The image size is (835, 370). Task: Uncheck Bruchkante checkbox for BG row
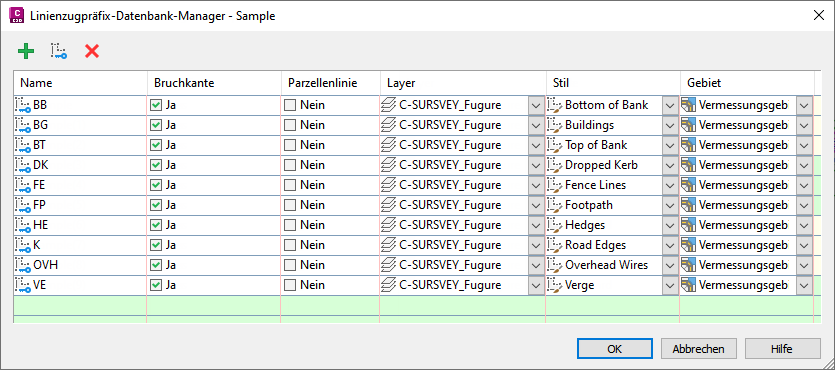pos(156,125)
